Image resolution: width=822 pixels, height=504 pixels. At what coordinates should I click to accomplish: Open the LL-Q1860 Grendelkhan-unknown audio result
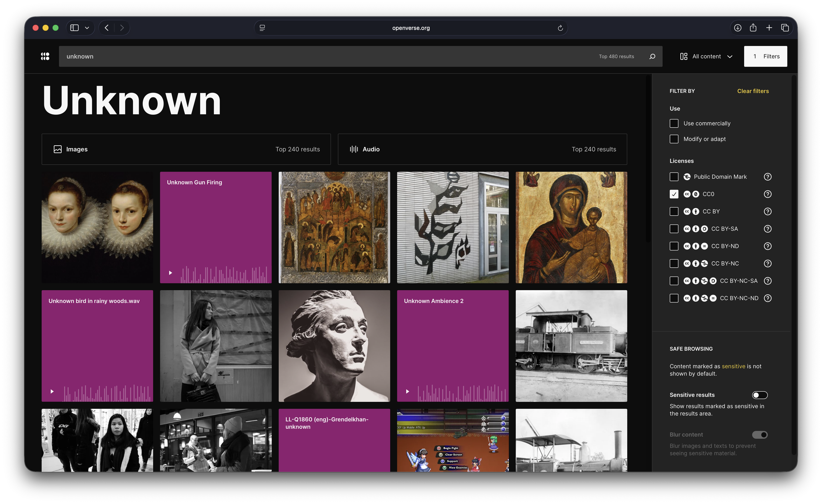pyautogui.click(x=334, y=440)
